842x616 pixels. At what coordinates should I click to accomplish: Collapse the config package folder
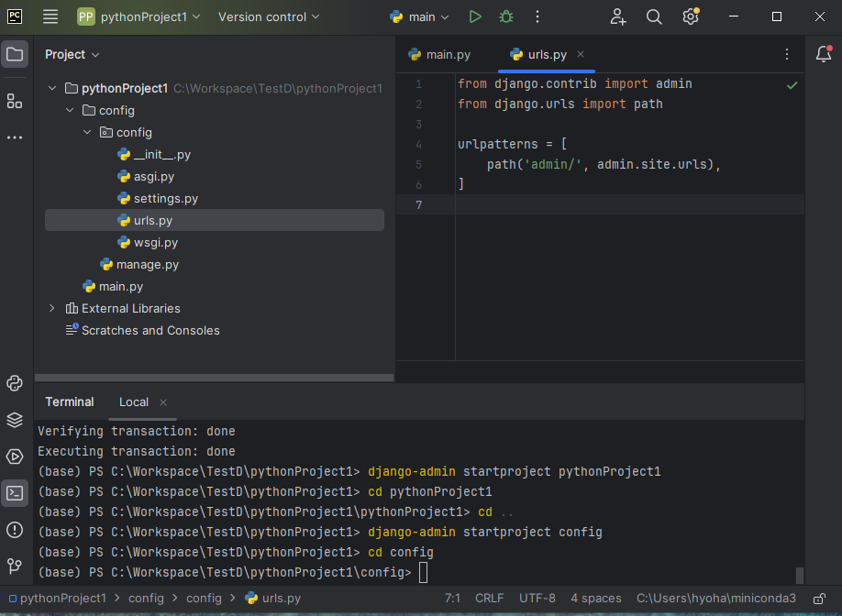pos(86,132)
